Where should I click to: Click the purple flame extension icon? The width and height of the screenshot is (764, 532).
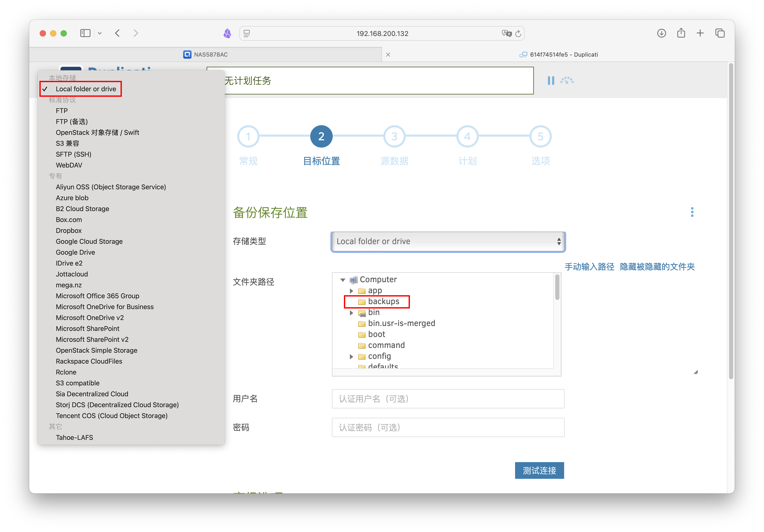pyautogui.click(x=227, y=33)
